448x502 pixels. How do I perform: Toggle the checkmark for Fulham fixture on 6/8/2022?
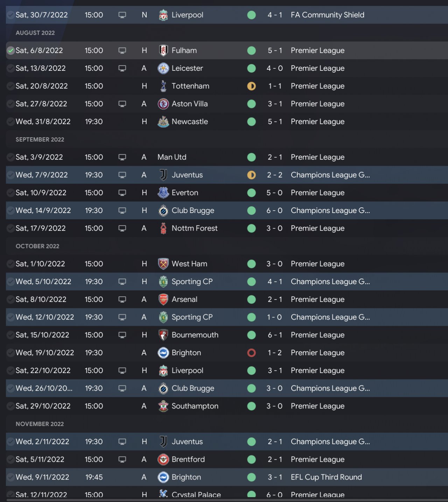click(10, 50)
